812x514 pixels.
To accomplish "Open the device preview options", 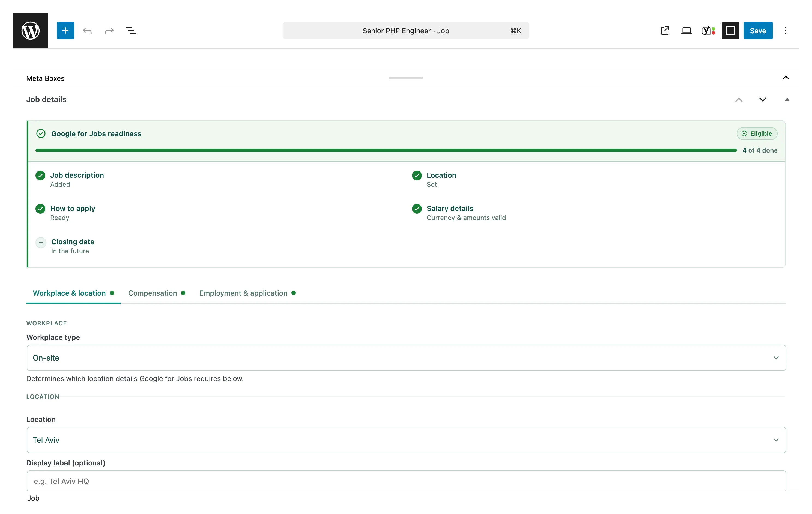I will pyautogui.click(x=686, y=31).
